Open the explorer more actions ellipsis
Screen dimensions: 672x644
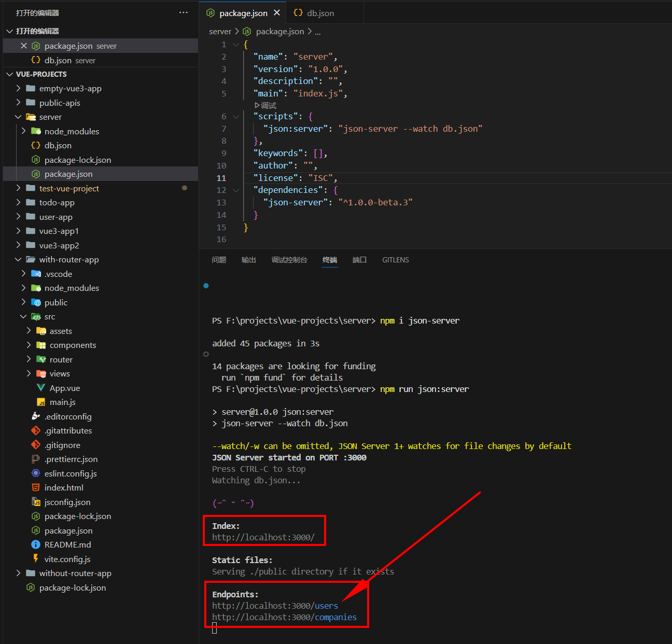pos(184,12)
